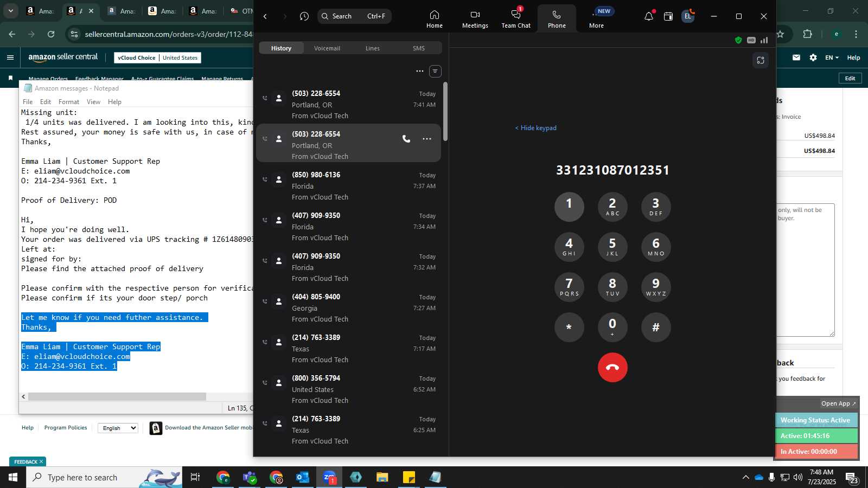This screenshot has width=868, height=488.
Task: Open options for highlighted (503) 228-6554 entry
Action: pyautogui.click(x=427, y=139)
